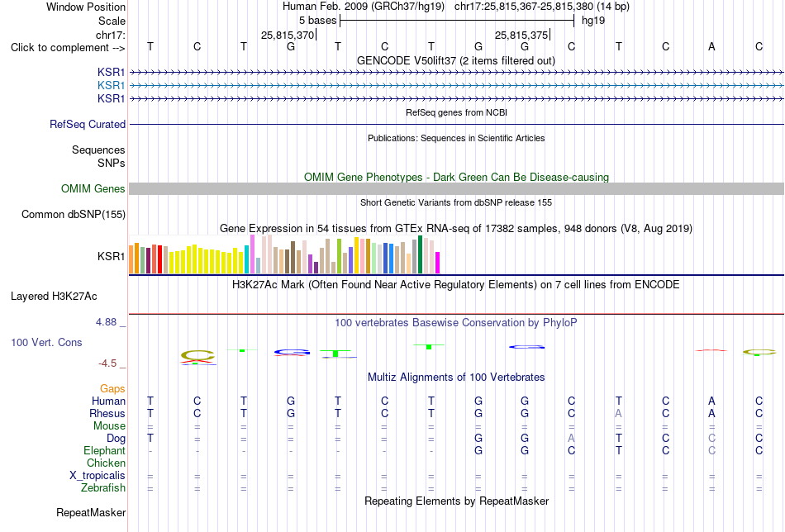The height and width of the screenshot is (532, 785).
Task: Select the Chicken alignment row label
Action: coord(106,463)
